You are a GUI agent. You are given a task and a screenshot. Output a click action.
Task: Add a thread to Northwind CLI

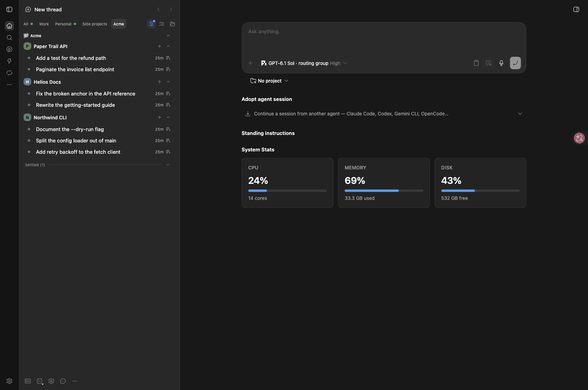[160, 117]
